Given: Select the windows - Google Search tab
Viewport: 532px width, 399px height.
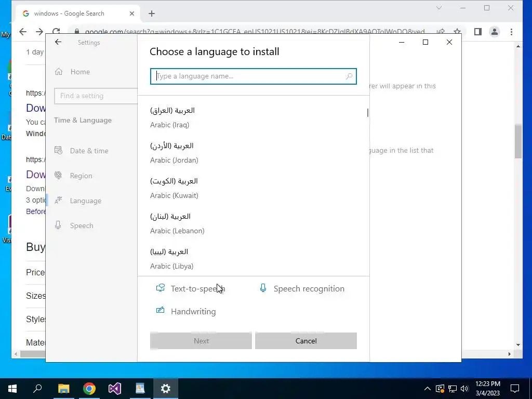Looking at the screenshot, I should (x=78, y=14).
